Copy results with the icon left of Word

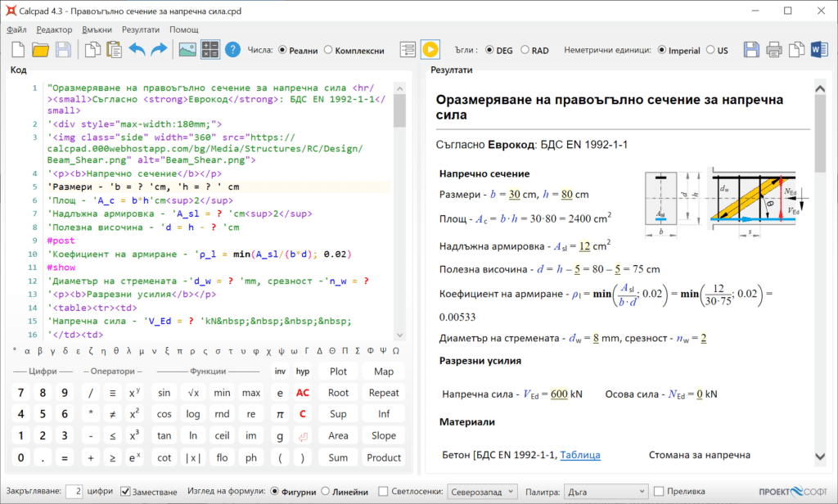tap(797, 50)
